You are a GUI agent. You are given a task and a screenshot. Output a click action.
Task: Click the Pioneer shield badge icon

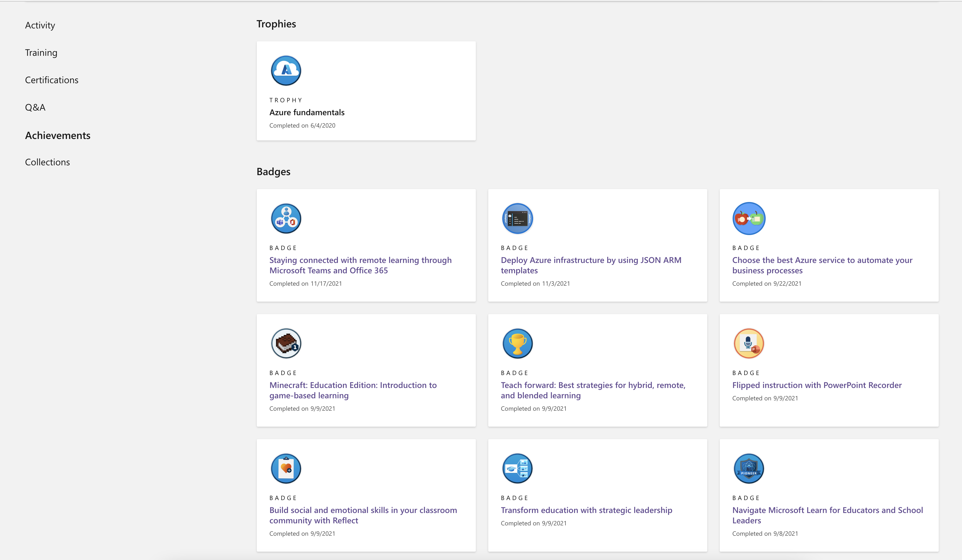coord(749,468)
